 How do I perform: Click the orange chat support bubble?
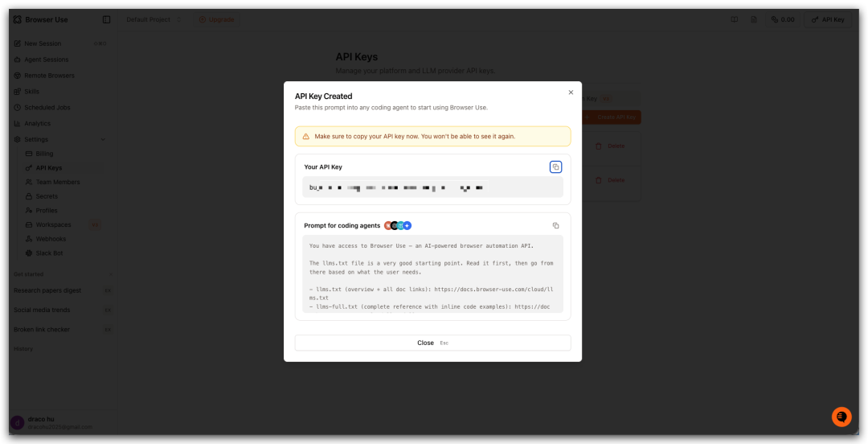(841, 417)
